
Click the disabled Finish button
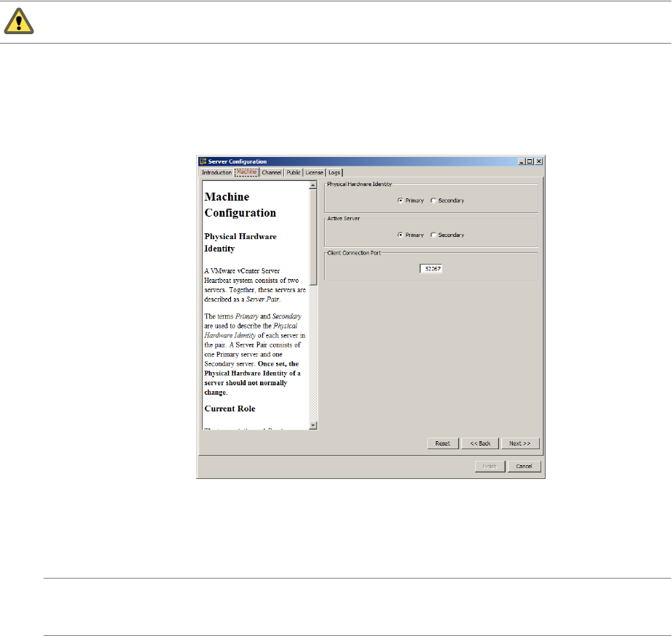[x=490, y=466]
